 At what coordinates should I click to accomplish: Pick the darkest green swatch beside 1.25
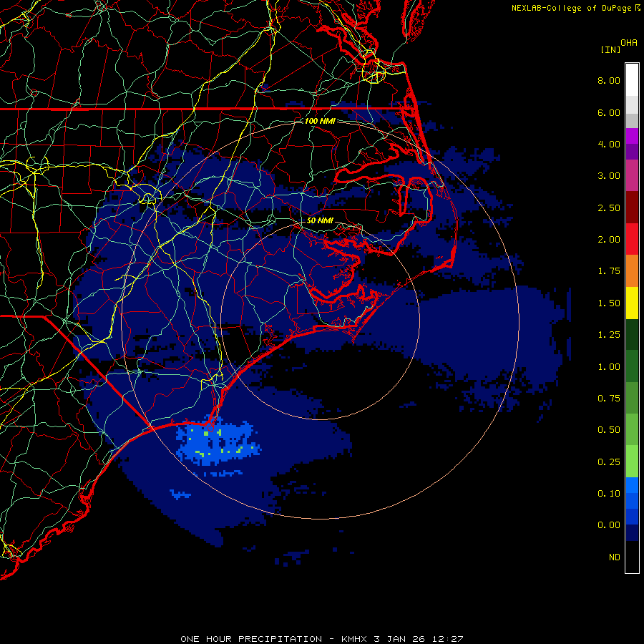click(632, 334)
